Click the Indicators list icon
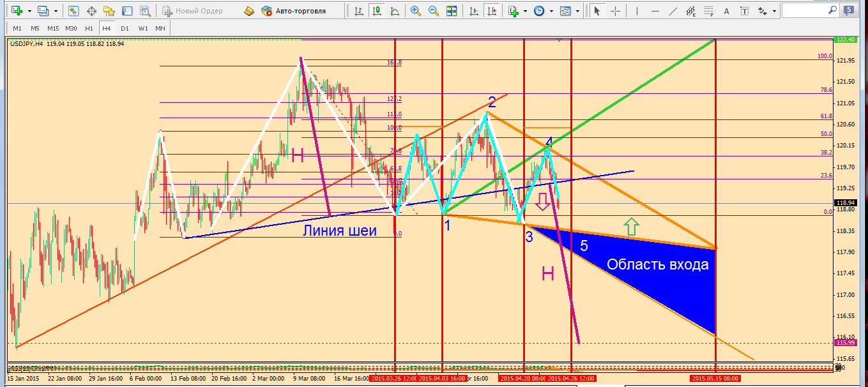Viewport: 868px width, 387px height. pos(514,11)
